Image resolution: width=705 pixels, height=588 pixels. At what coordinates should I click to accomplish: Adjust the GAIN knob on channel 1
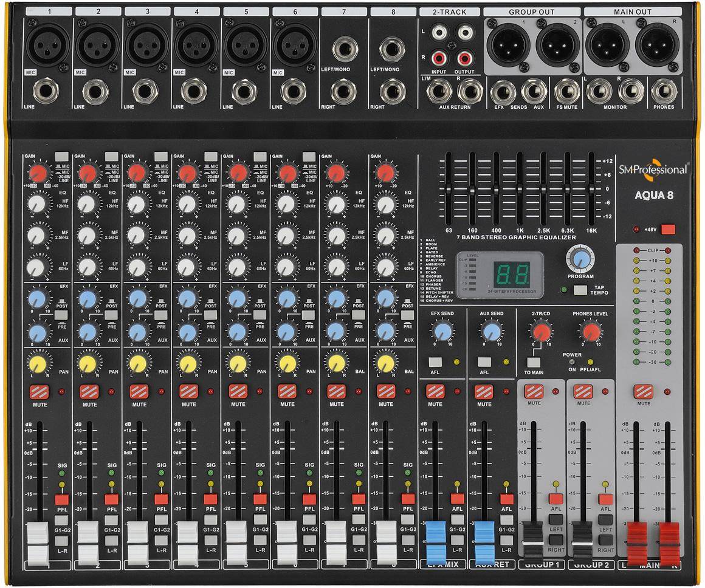pyautogui.click(x=38, y=173)
